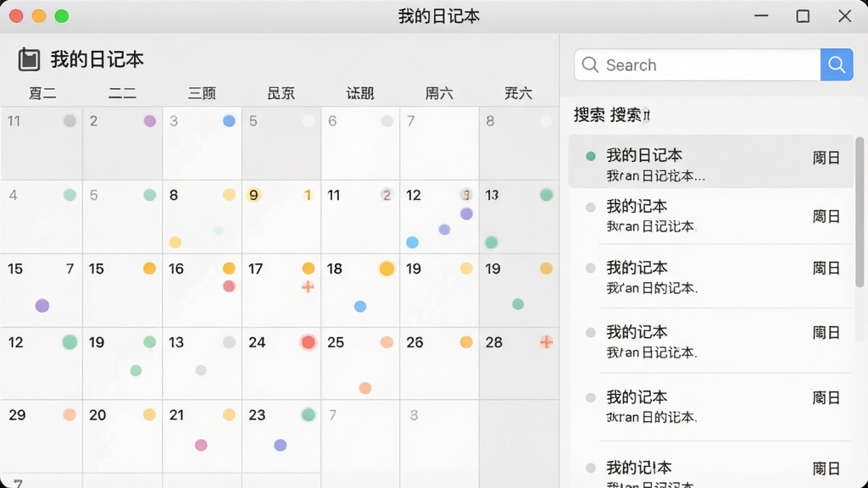
Task: Click the red plus icon in day 17 cell
Action: coord(308,286)
